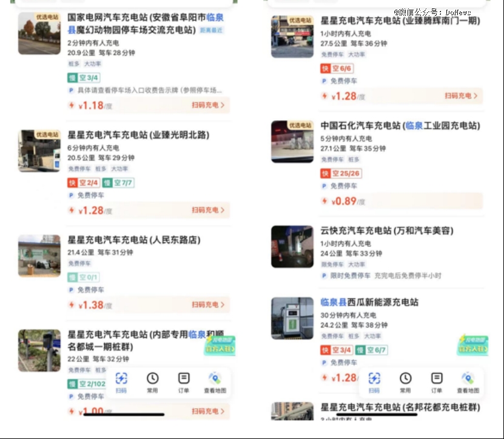Tap thumbnail of 星星充电 人民东路店
The image size is (504, 439).
39,256
